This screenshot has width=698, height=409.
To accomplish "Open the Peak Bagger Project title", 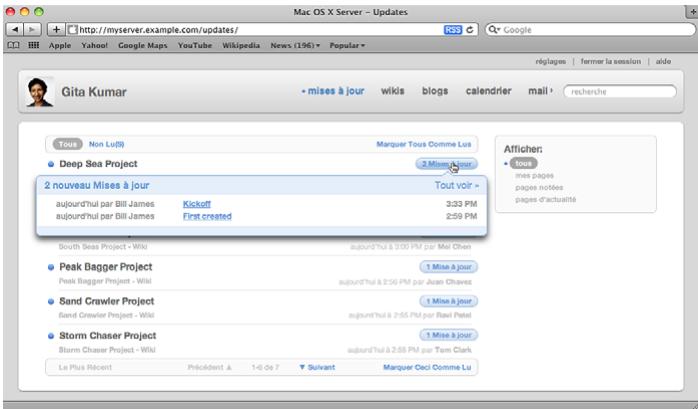I will 106,267.
